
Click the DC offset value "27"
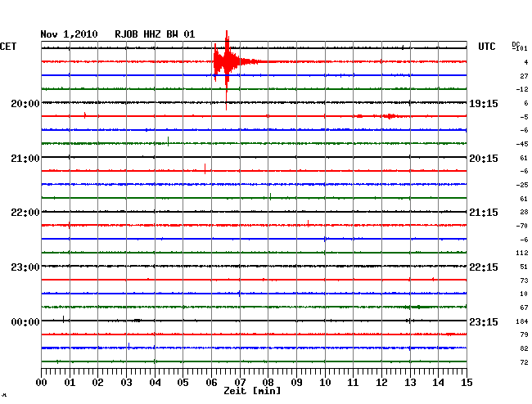[524, 76]
